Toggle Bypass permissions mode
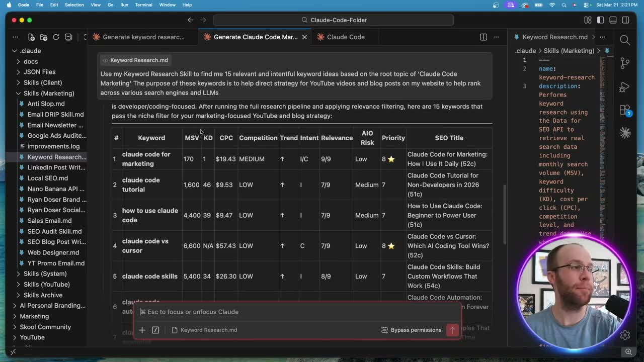This screenshot has width=644, height=362. 411,330
